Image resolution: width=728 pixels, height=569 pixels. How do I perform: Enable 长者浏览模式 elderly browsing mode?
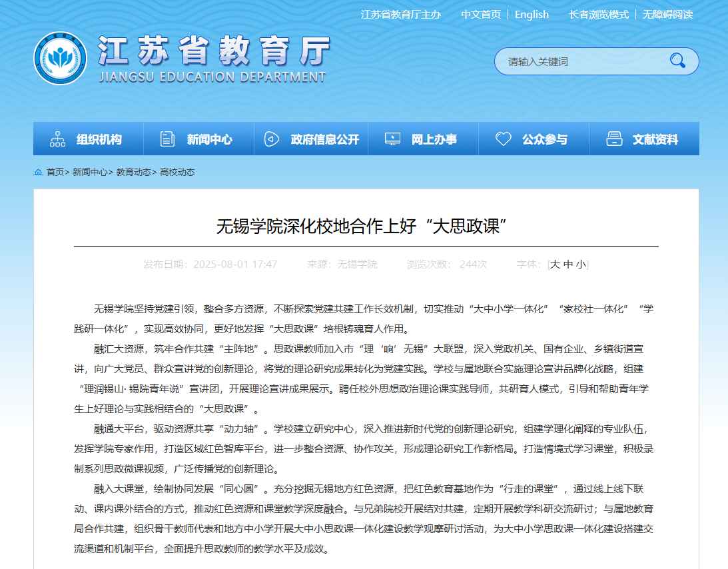(598, 14)
